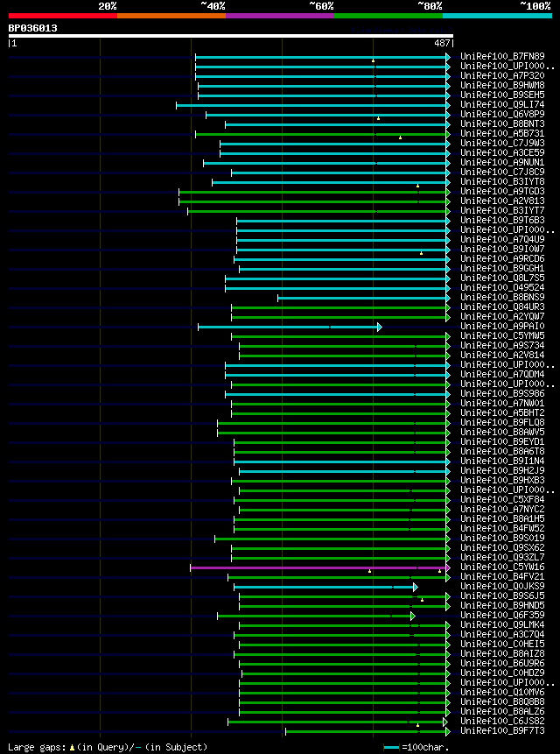The image size is (560, 754).
Task: Select the UniRef100_B8BNS9 entry
Action: (502, 297)
